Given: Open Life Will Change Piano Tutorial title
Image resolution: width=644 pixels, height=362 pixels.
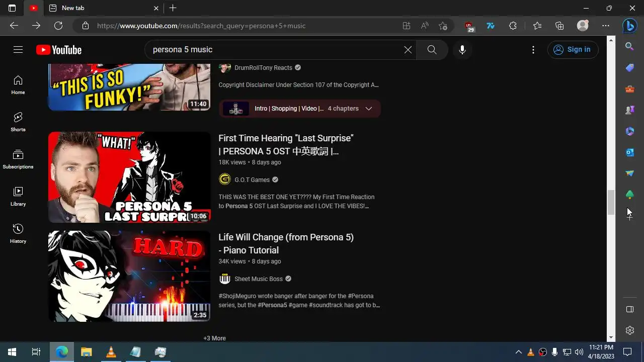Looking at the screenshot, I should point(286,244).
